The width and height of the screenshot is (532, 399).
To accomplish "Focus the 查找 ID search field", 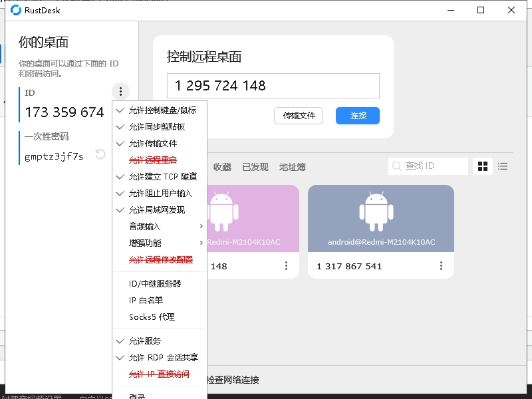I will (428, 166).
